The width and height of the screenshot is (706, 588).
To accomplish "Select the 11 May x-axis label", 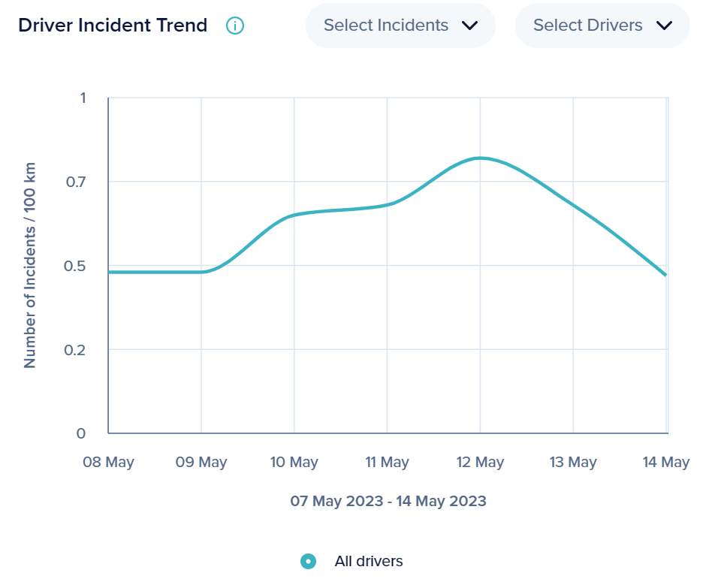I will (387, 463).
